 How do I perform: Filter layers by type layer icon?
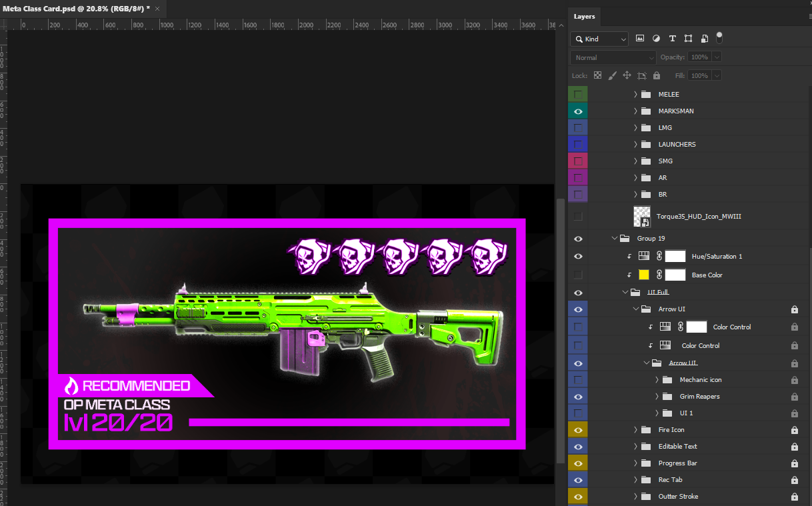[x=672, y=39]
